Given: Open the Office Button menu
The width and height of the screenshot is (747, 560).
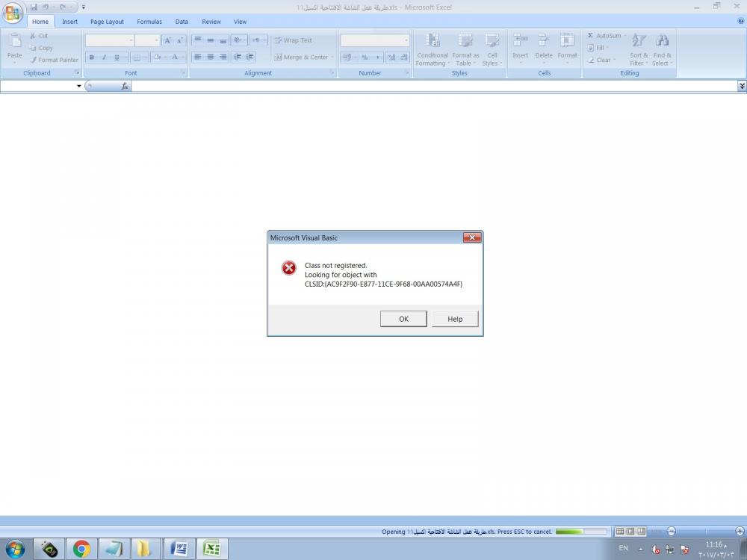Looking at the screenshot, I should pos(13,13).
